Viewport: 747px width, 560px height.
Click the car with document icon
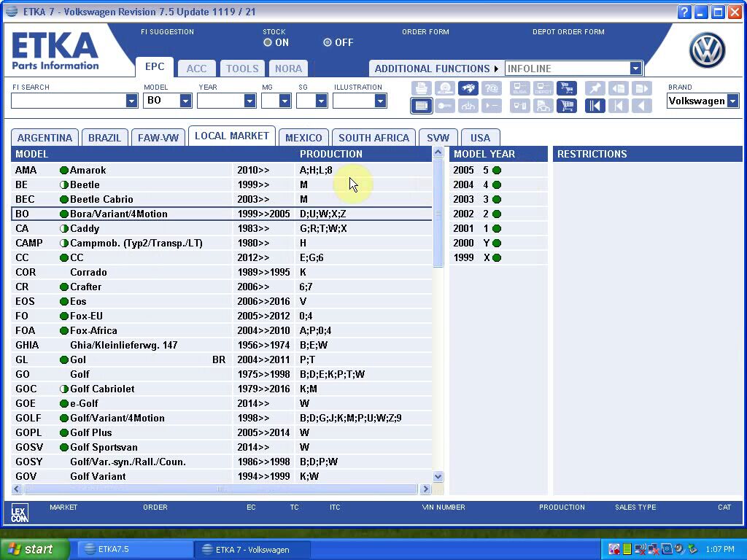click(x=543, y=106)
